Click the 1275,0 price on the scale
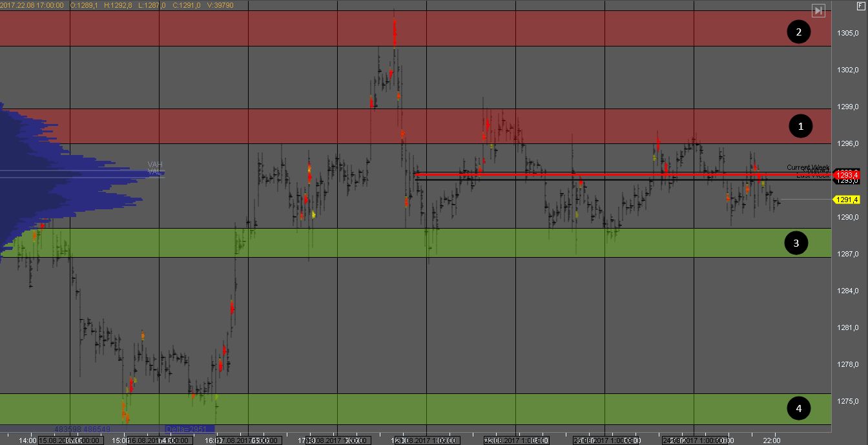Screen dimensions: 868x445 pos(847,401)
